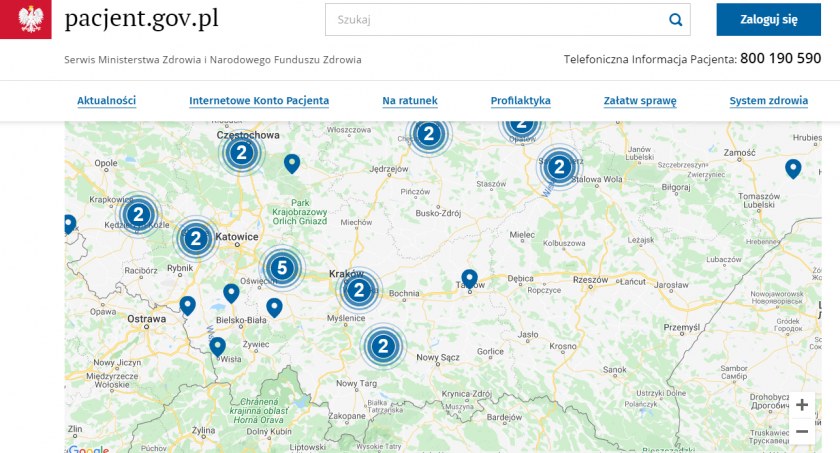Click the Przemyśl label on map
The width and height of the screenshot is (840, 453).
(681, 327)
